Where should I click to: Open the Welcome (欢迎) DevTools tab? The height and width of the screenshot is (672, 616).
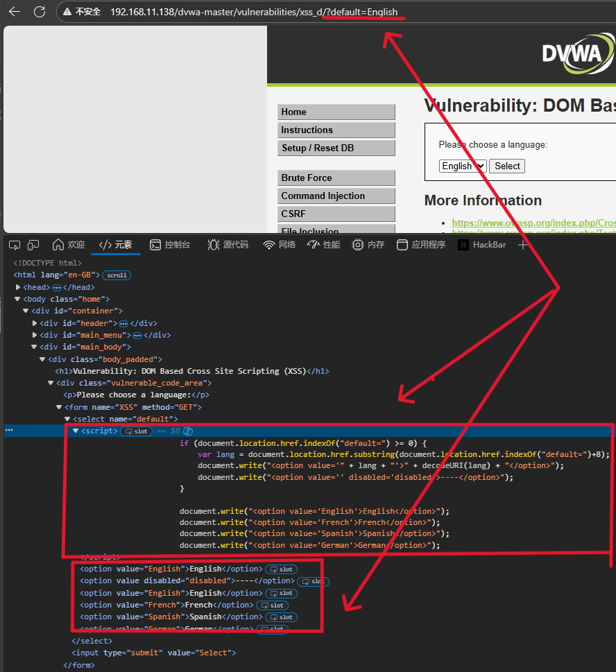tap(68, 245)
